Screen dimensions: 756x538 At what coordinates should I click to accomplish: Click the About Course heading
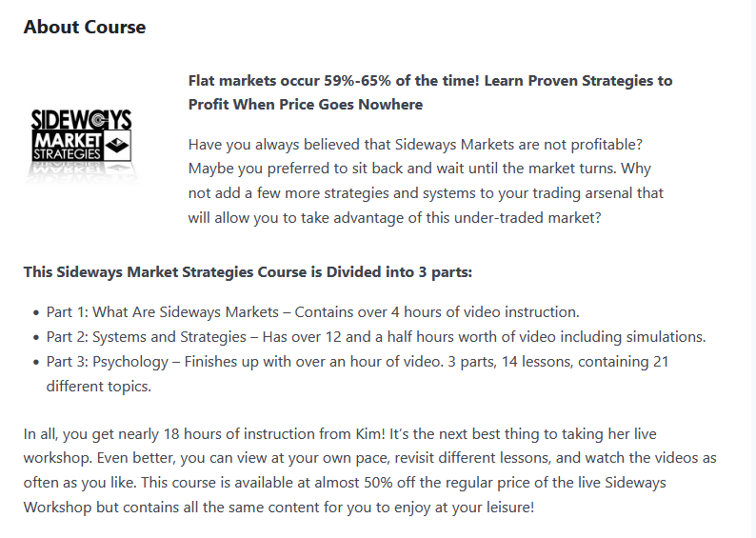[85, 27]
